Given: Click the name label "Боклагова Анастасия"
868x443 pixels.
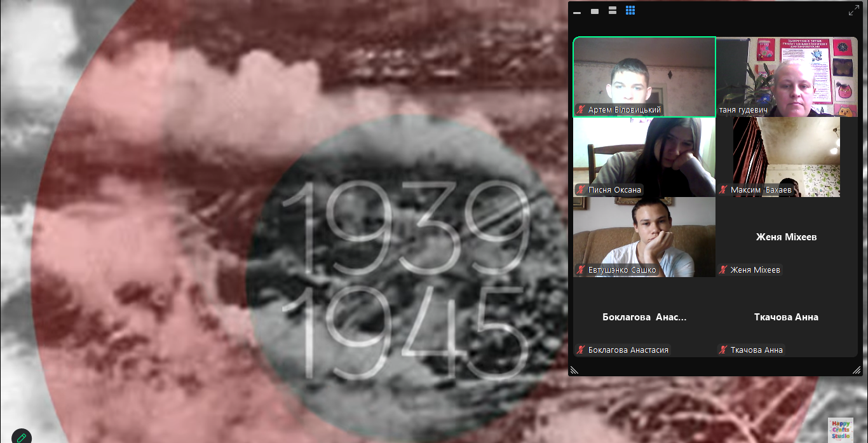Looking at the screenshot, I should click(x=628, y=350).
